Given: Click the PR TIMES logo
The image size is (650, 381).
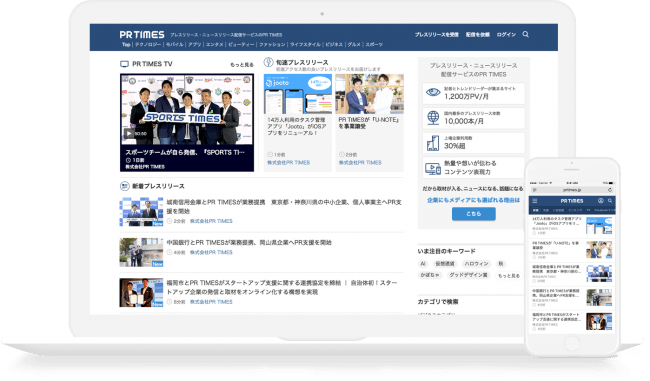Looking at the screenshot, I should [142, 35].
